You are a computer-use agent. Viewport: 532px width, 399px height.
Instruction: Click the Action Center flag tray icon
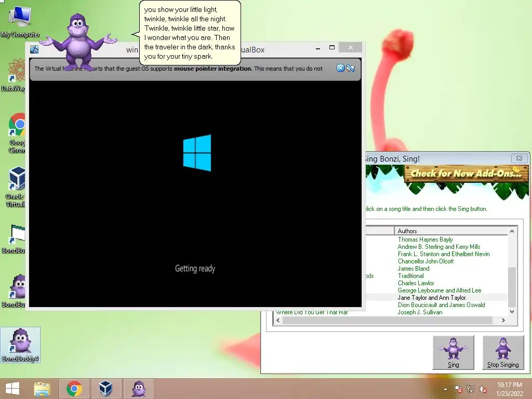point(458,389)
